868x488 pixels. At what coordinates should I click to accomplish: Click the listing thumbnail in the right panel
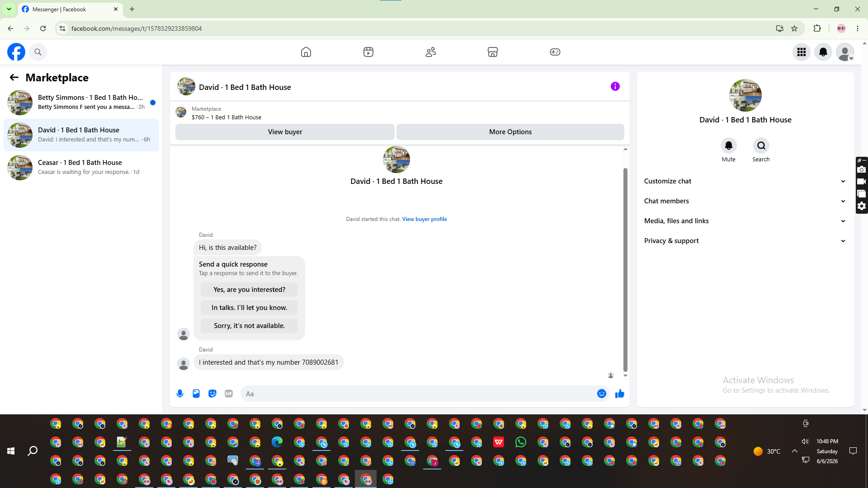745,95
